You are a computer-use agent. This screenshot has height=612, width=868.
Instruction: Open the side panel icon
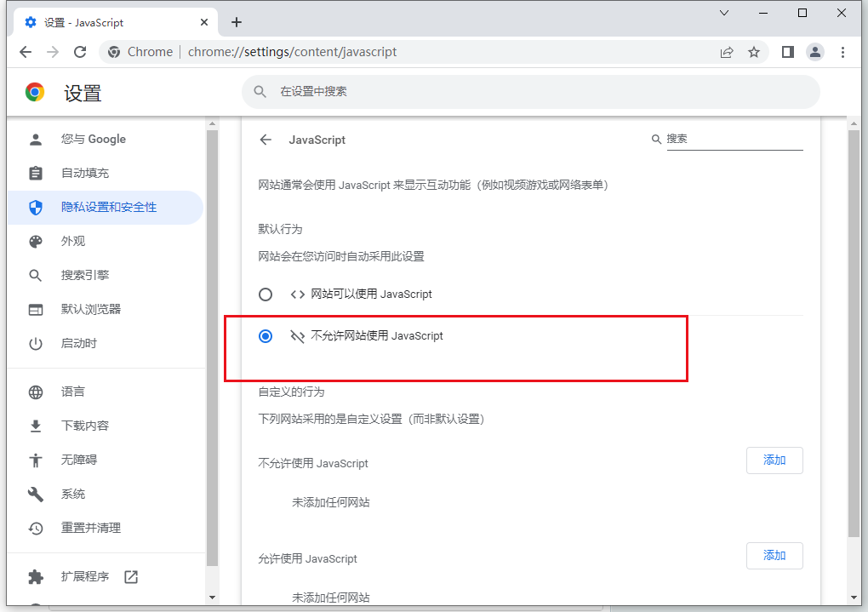click(788, 52)
